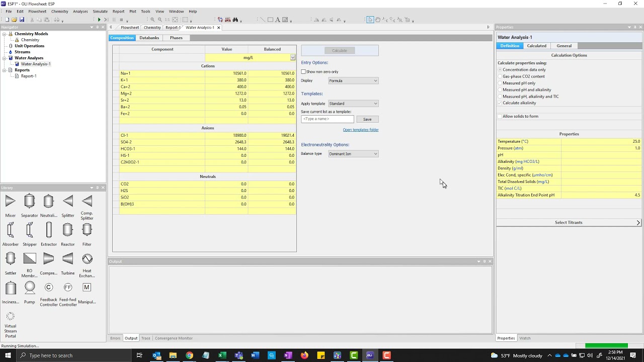Click the Na+1 value cell 10561.0
This screenshot has width=644, height=362.
point(226,73)
